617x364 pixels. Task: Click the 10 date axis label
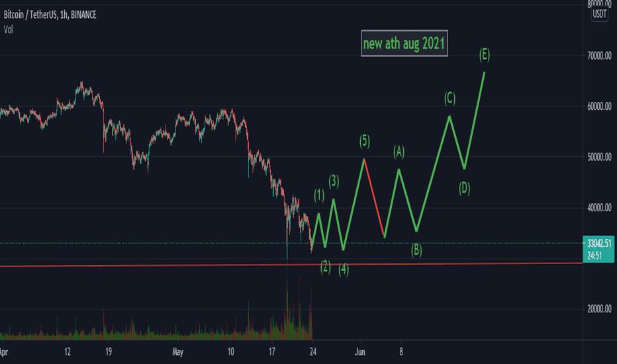coord(230,352)
